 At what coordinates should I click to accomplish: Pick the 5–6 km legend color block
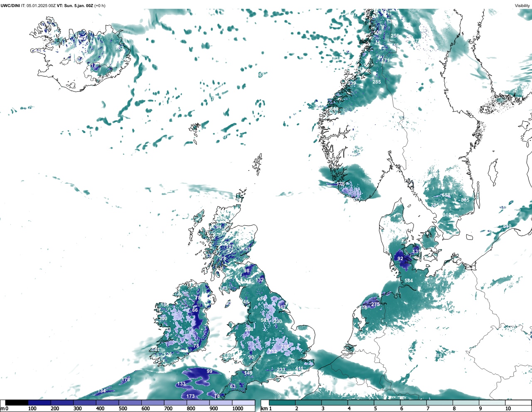(x=387, y=402)
